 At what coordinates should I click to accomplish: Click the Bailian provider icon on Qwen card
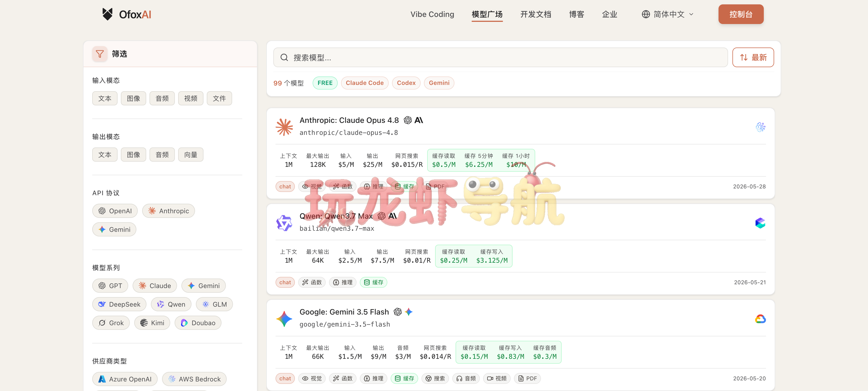760,223
